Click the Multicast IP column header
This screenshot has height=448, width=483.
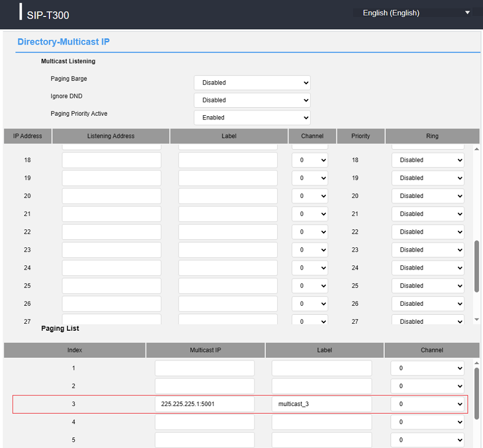tap(206, 350)
